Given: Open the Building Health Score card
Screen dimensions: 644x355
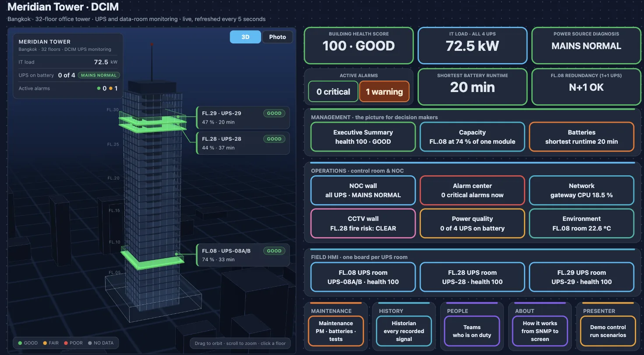Looking at the screenshot, I should pyautogui.click(x=359, y=46).
